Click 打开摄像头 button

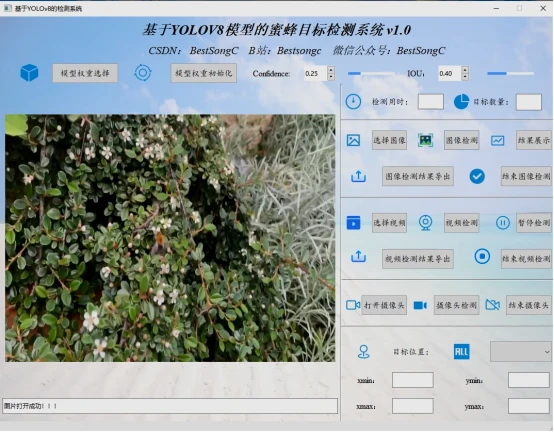tap(384, 305)
